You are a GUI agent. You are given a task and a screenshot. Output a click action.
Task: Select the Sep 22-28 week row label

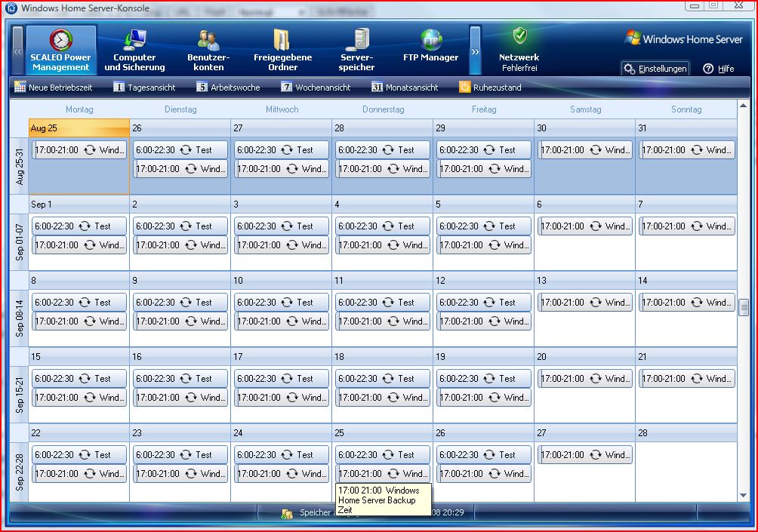point(20,471)
